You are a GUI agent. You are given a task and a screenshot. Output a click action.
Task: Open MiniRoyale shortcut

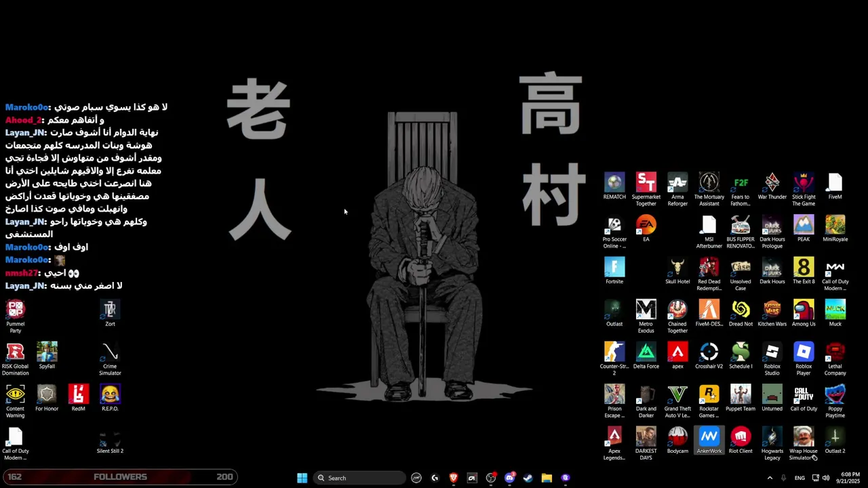(x=835, y=228)
